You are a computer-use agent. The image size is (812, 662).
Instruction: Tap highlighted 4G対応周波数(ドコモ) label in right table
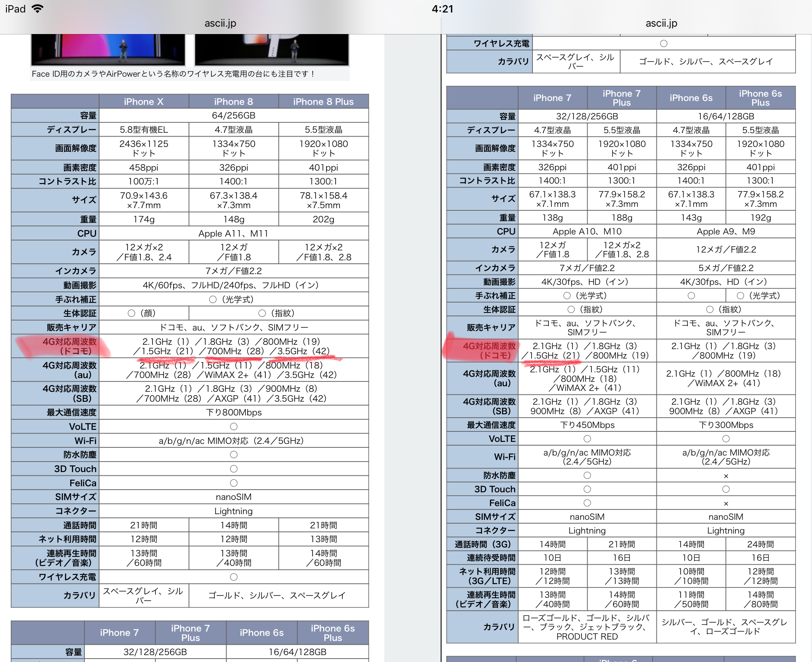click(x=489, y=351)
